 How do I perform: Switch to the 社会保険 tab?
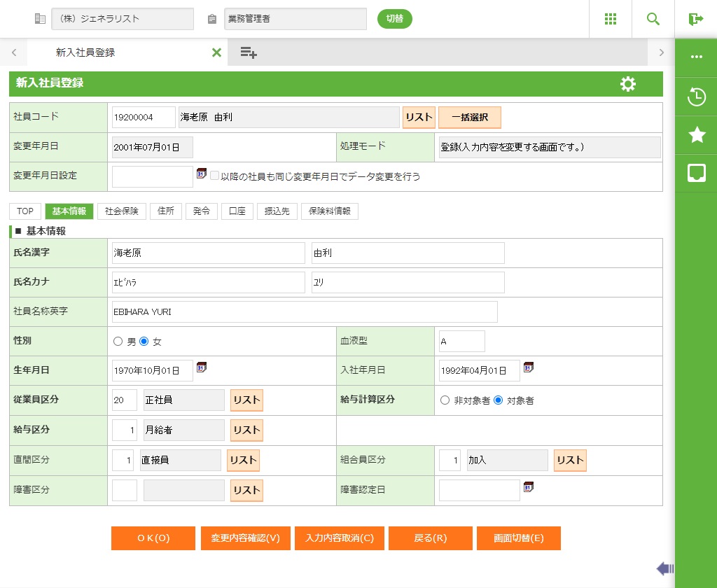(122, 211)
